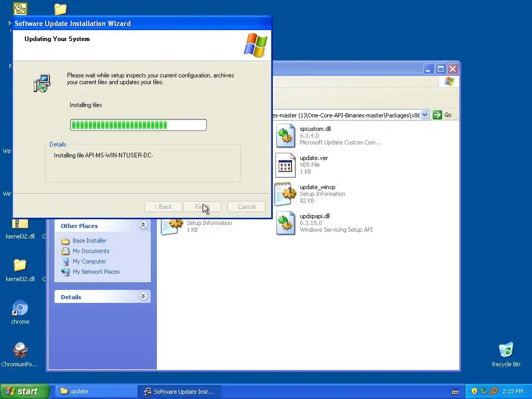Click the yellow security shield tray icon
This screenshot has height=399, width=532.
tap(474, 391)
